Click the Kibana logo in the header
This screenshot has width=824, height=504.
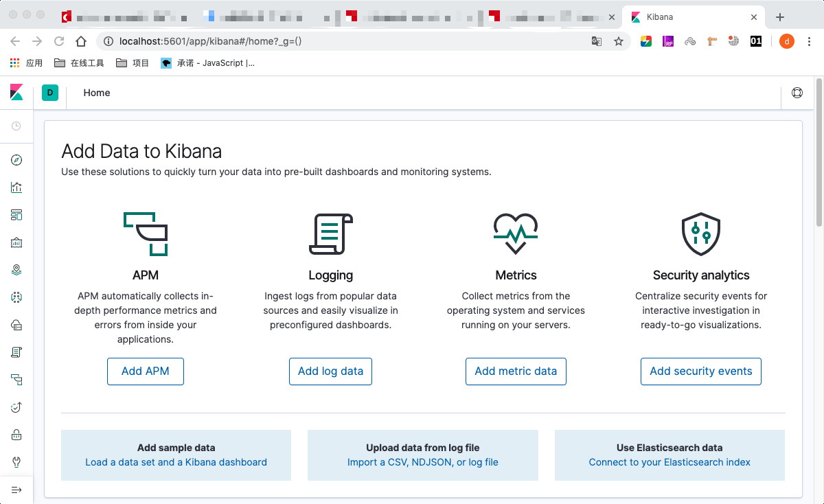coord(16,93)
